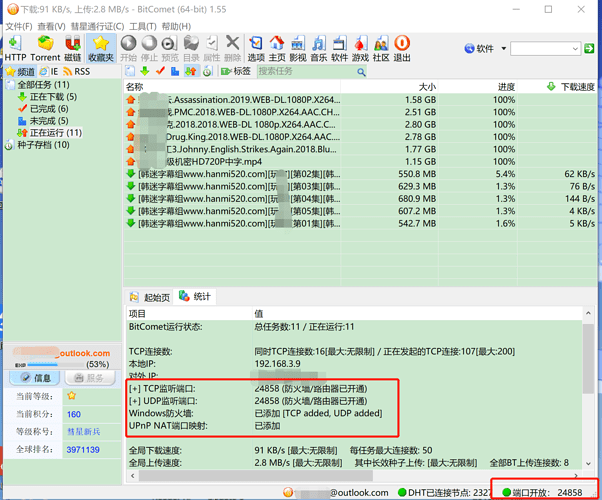Open the 帮助(H) menu

(176, 26)
